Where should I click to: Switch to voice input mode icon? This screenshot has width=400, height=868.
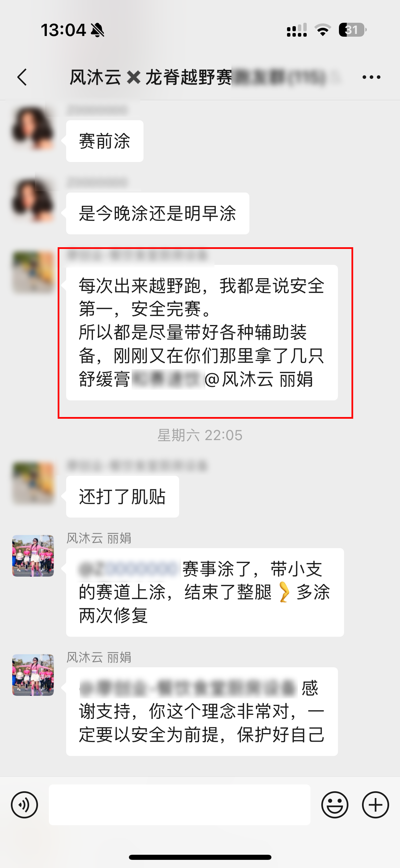[x=24, y=804]
